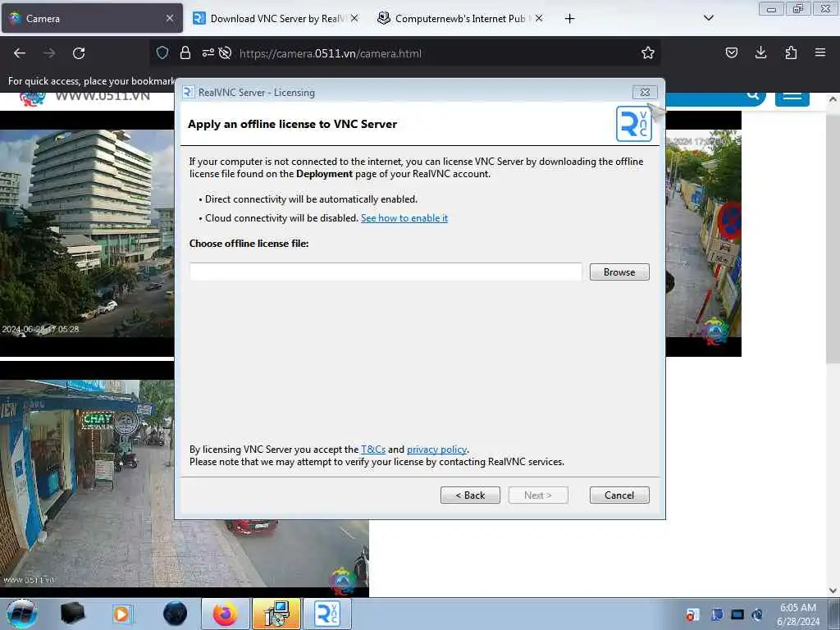Open the black box taskbar icon
Screen dimensions: 840x630
click(73, 614)
